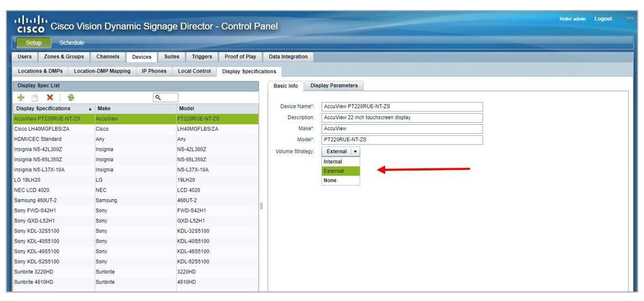The image size is (644, 301).
Task: Select Samsung 460UT-2 row
Action: pyautogui.click(x=136, y=201)
